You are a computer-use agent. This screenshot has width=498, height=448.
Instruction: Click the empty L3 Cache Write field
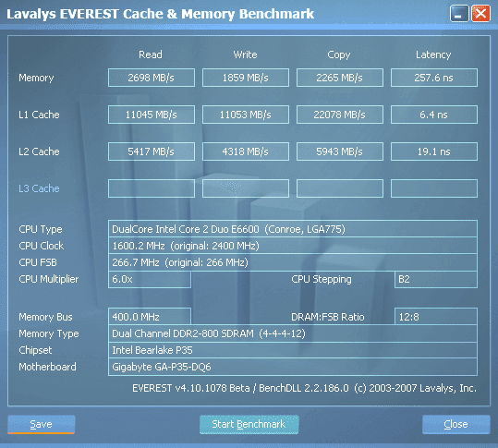coord(246,188)
